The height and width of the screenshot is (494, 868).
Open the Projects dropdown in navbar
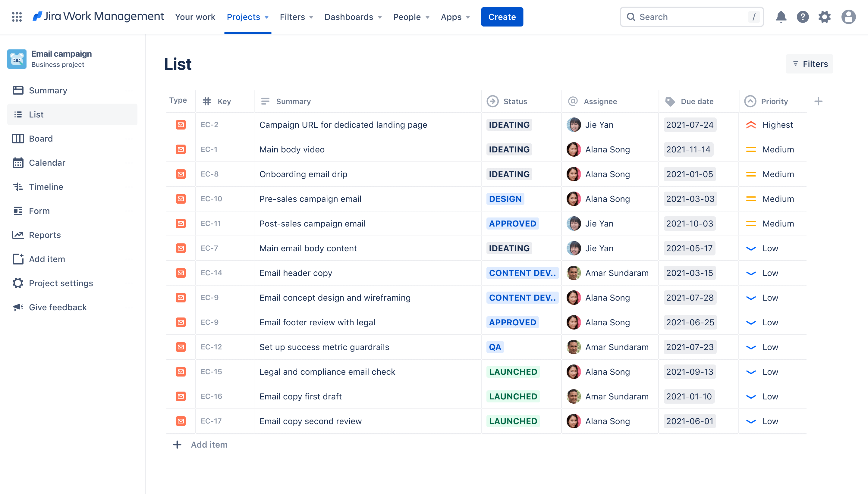coord(247,17)
